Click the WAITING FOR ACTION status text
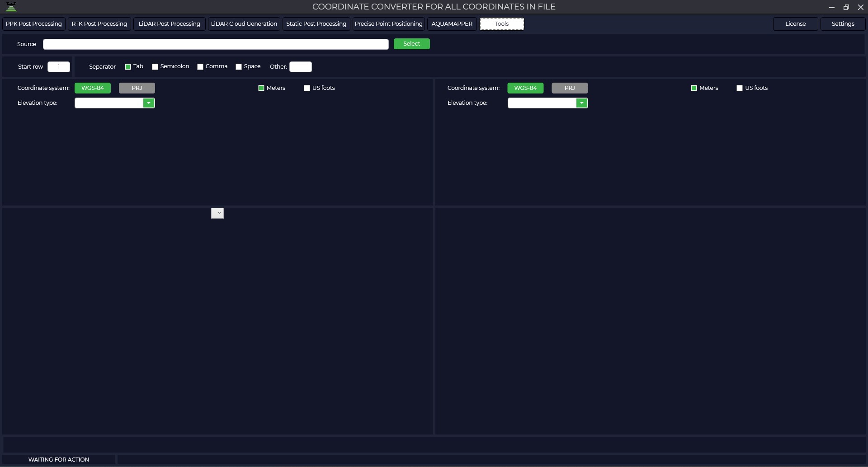 [59, 459]
